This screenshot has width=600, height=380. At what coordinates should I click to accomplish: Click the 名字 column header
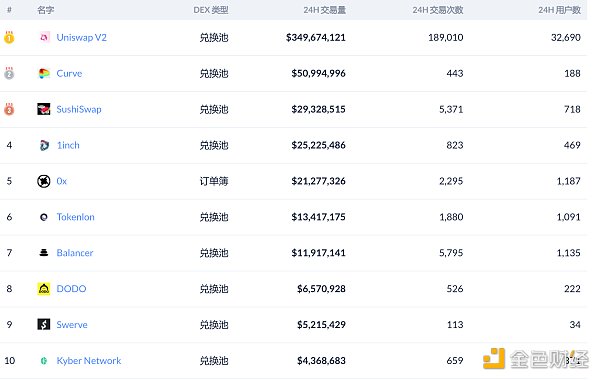coord(46,10)
